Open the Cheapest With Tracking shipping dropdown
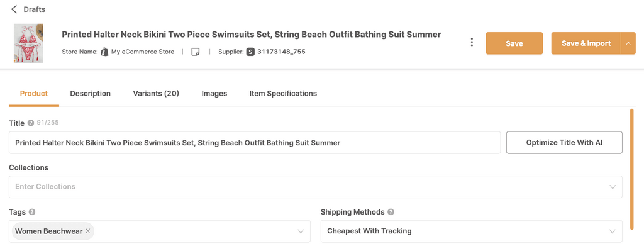This screenshot has width=644, height=251. pos(471,231)
